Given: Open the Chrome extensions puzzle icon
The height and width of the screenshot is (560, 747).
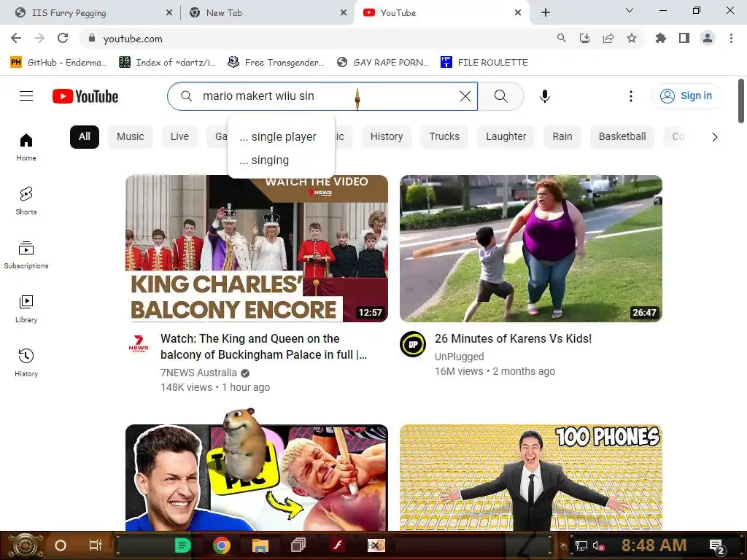Looking at the screenshot, I should tap(661, 38).
